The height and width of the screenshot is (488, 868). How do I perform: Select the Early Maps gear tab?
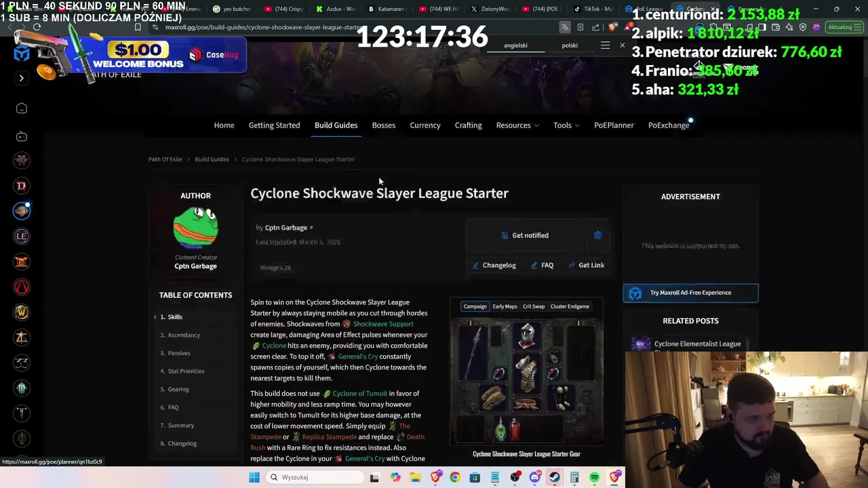505,306
